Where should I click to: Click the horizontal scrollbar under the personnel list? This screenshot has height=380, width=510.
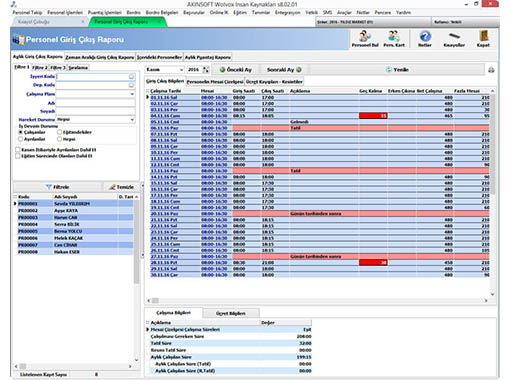[73, 366]
